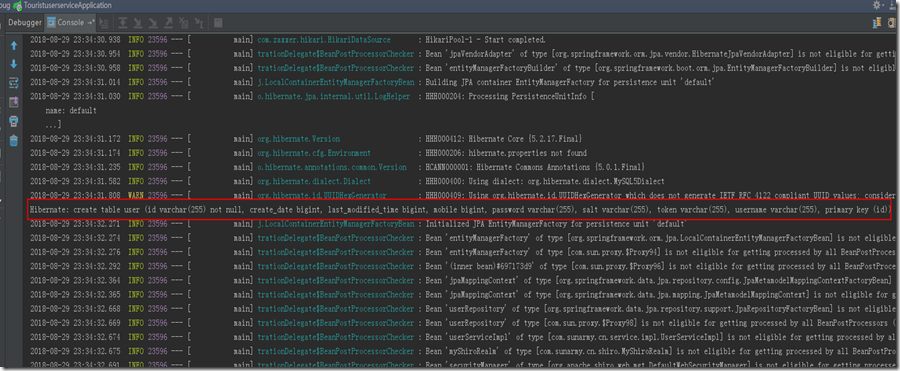Open Evaluate Expression calculator icon

218,23
